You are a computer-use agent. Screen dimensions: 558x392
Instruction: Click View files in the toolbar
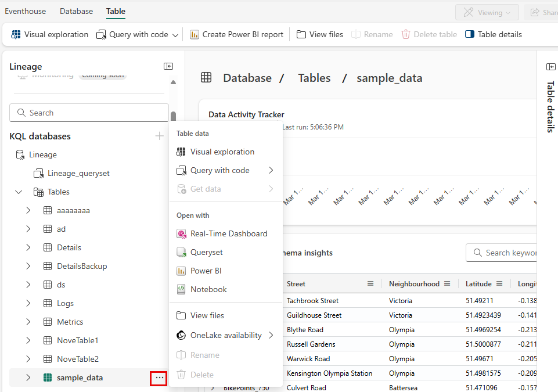(x=320, y=34)
